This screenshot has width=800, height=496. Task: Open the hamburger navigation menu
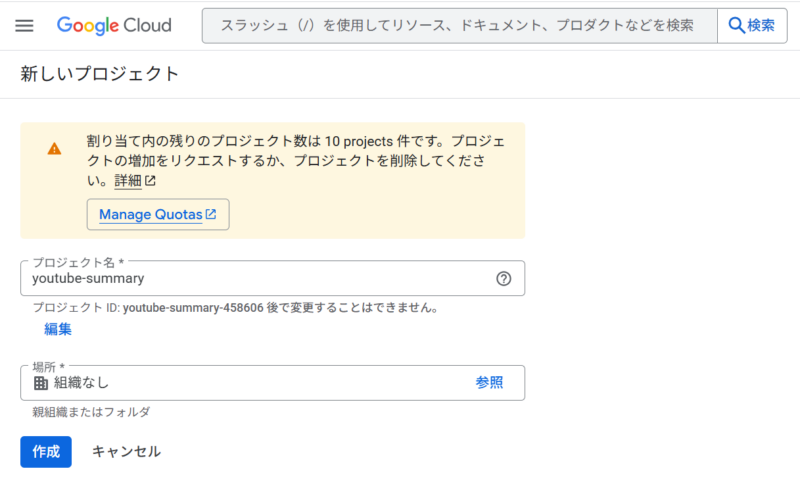pyautogui.click(x=24, y=26)
